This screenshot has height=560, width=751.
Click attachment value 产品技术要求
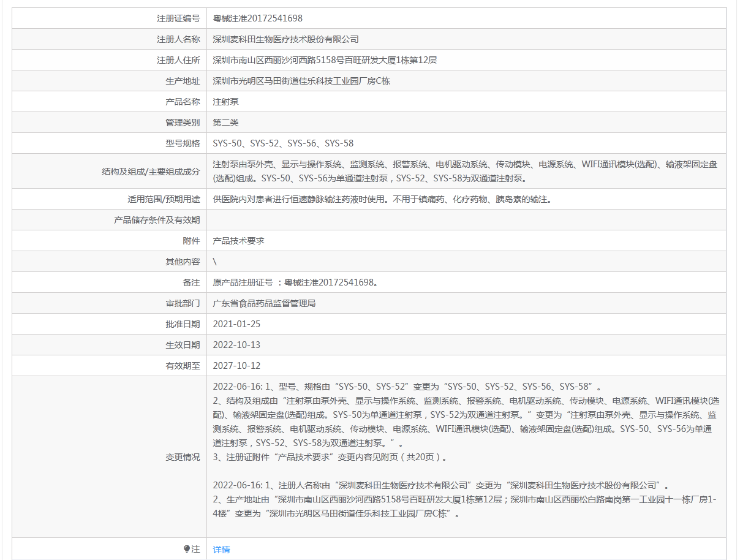tap(238, 241)
